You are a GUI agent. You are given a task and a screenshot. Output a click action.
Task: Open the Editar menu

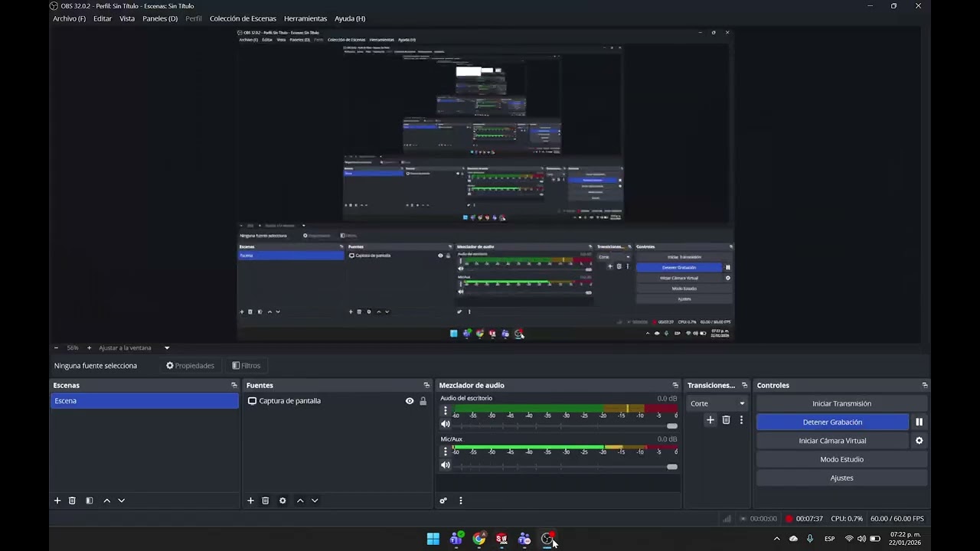103,18
